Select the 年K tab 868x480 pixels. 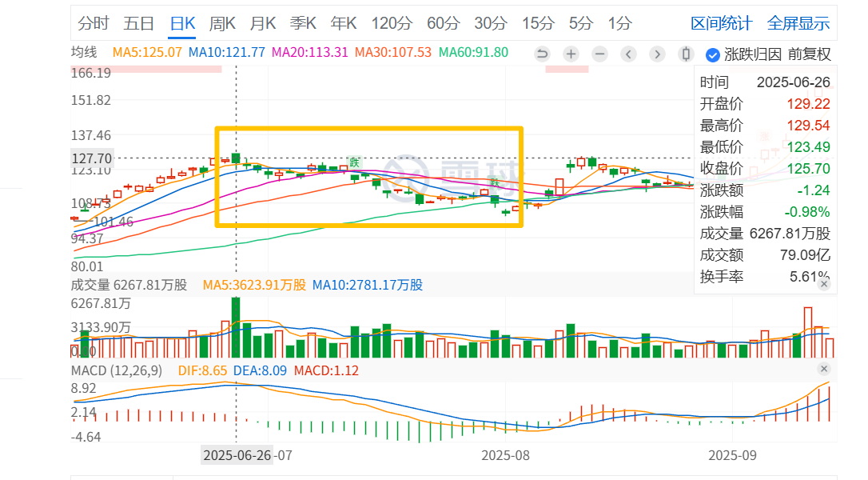pos(343,23)
